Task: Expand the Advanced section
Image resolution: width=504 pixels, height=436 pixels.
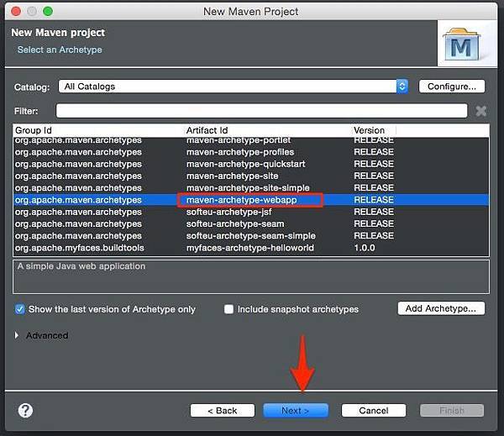Action: pyautogui.click(x=17, y=335)
